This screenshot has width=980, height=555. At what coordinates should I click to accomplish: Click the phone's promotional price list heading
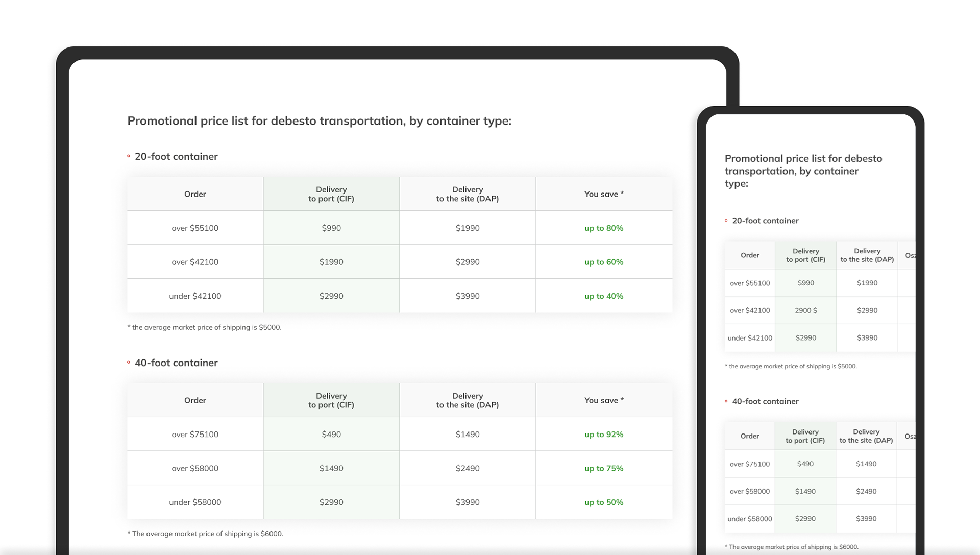tap(803, 171)
